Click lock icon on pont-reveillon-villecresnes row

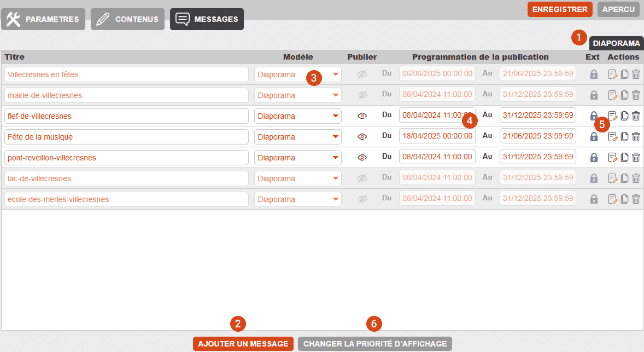[594, 158]
